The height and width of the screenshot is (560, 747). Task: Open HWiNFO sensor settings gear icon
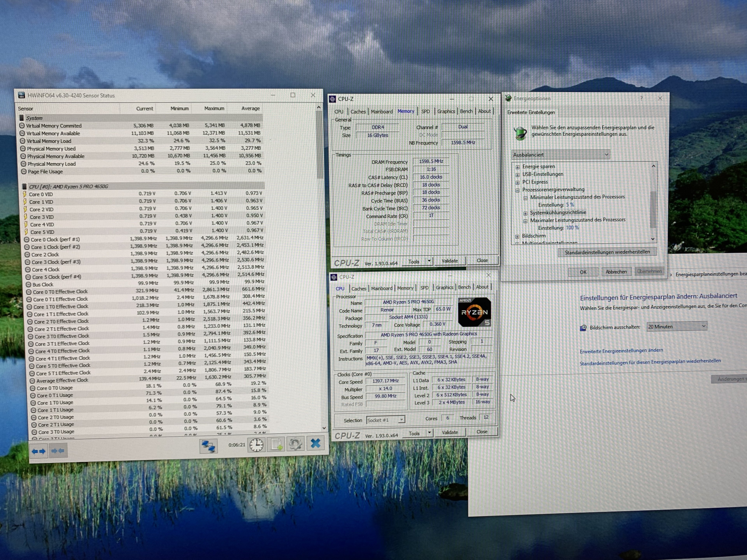tap(295, 444)
